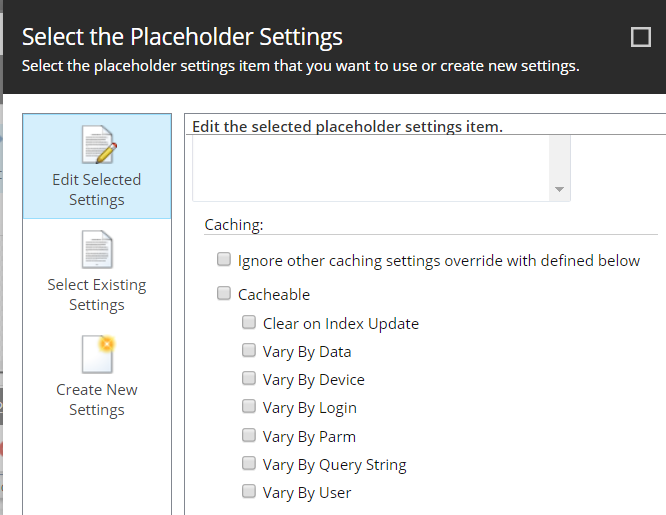Check the Cacheable checkbox

(x=224, y=293)
